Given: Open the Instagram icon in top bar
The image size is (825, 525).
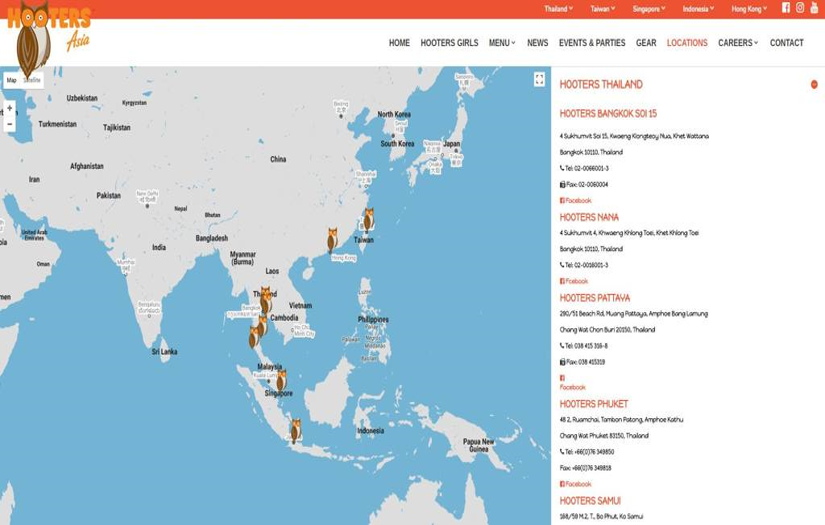Looking at the screenshot, I should (x=800, y=8).
